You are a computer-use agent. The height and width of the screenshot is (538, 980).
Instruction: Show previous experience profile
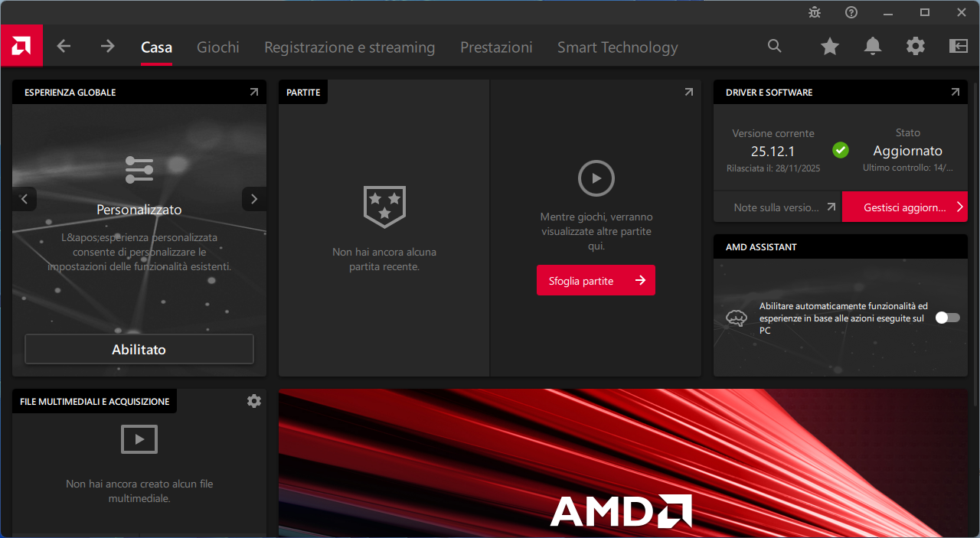click(x=24, y=199)
